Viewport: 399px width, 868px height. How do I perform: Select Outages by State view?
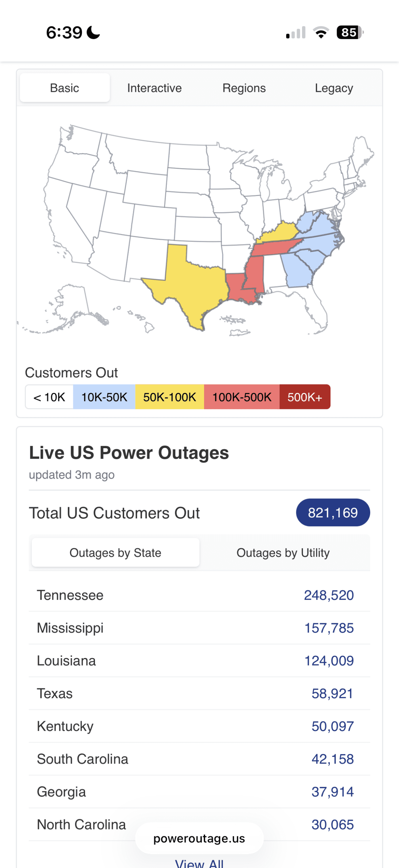[x=115, y=553]
